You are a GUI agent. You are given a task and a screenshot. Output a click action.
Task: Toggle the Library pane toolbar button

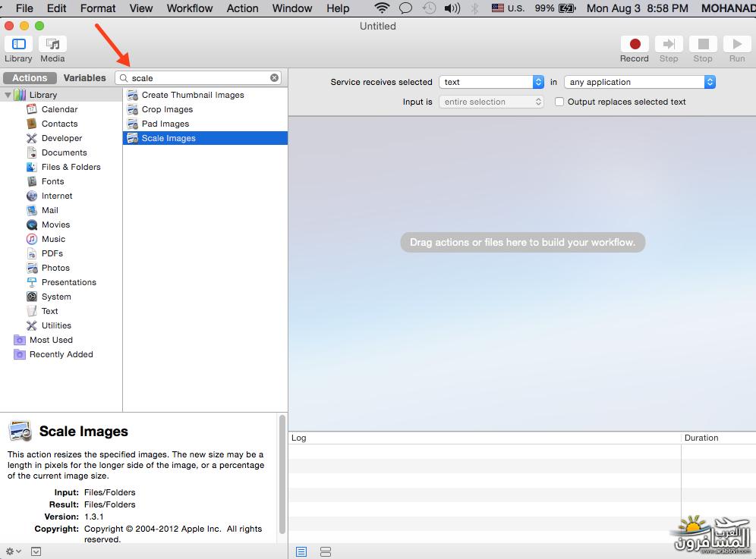click(x=18, y=44)
